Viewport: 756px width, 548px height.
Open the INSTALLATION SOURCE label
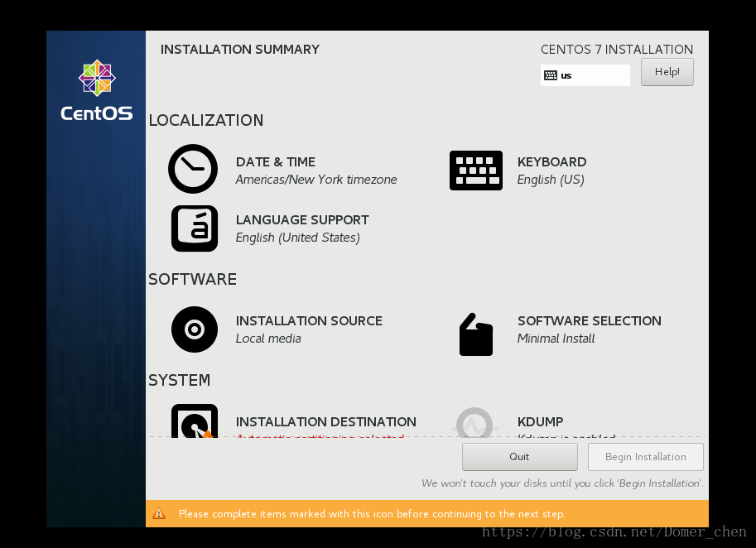(x=309, y=321)
